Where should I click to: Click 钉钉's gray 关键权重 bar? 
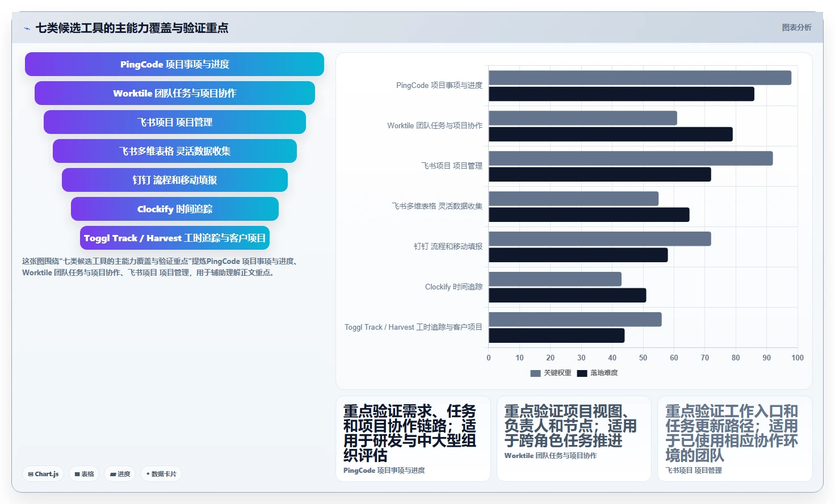(600, 239)
